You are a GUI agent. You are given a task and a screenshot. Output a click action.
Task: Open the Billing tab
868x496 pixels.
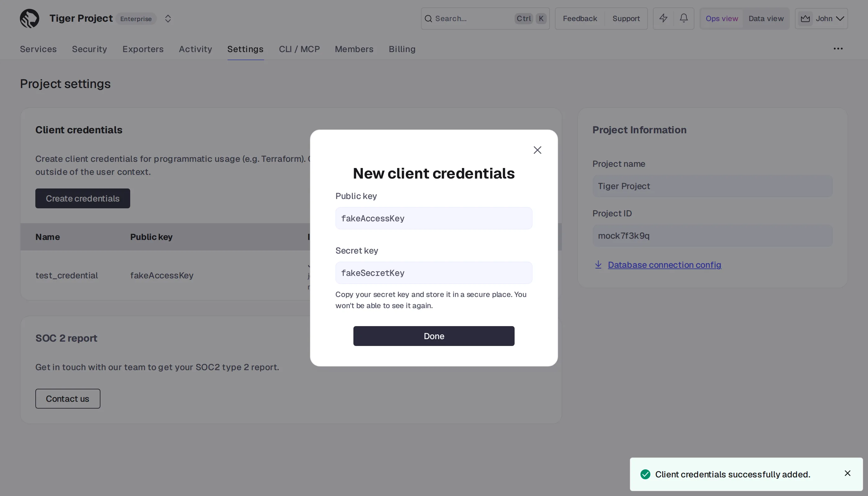[402, 49]
